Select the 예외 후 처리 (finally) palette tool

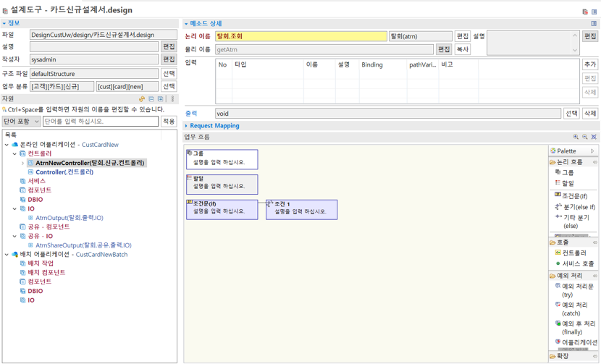coord(575,328)
